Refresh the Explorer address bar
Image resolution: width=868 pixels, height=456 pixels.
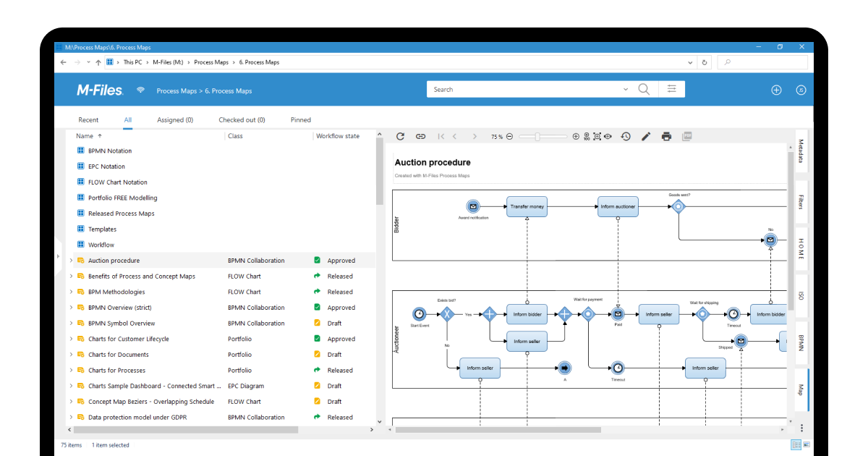705,62
